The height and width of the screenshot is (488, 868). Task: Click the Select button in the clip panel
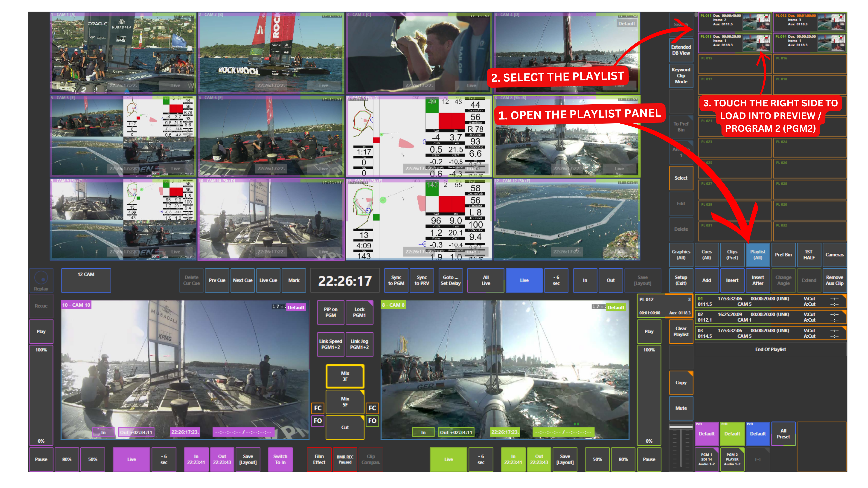[681, 178]
